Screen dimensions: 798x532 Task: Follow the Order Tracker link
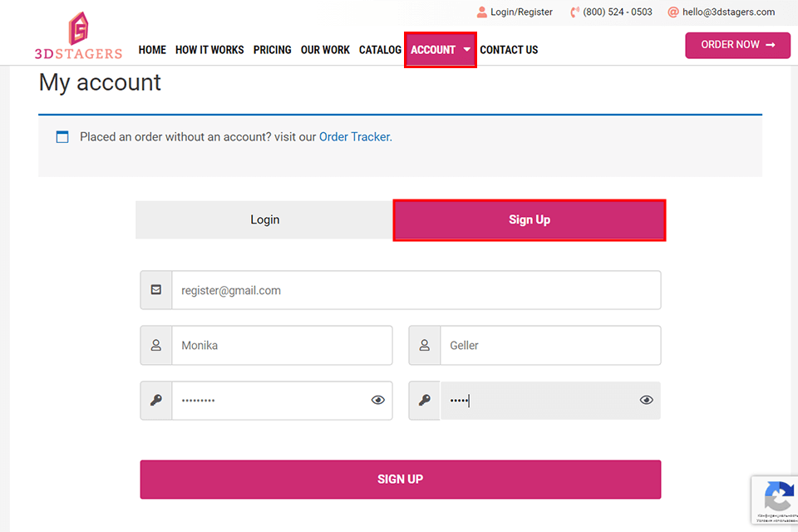[355, 136]
